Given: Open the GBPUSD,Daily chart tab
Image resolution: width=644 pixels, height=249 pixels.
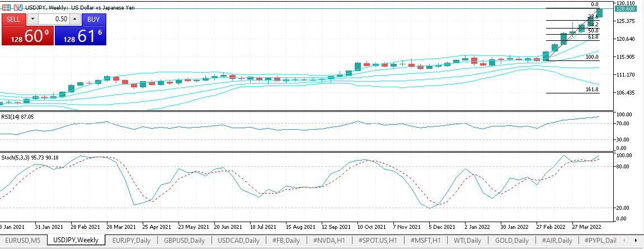Looking at the screenshot, I should tap(185, 240).
